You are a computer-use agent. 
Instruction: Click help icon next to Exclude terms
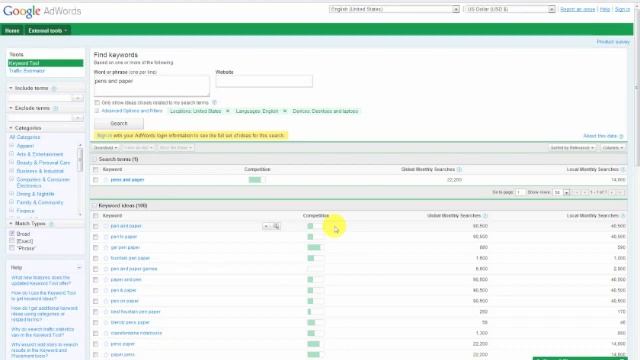[x=56, y=109]
